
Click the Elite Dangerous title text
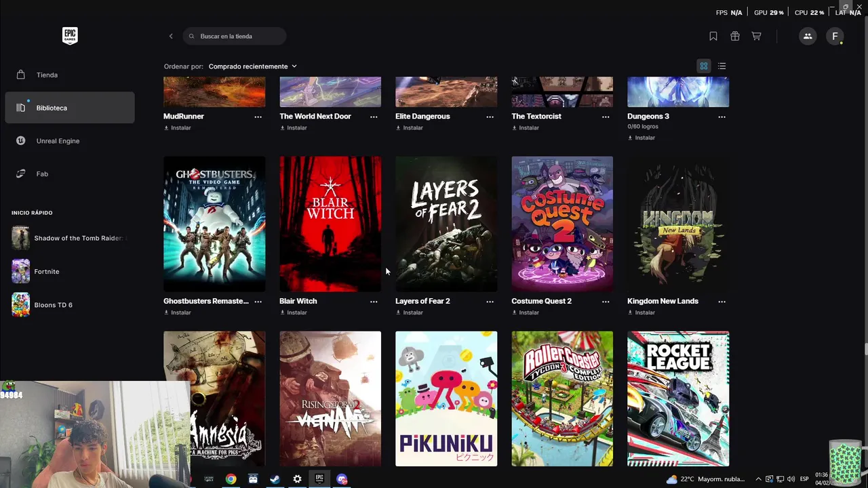[422, 117]
